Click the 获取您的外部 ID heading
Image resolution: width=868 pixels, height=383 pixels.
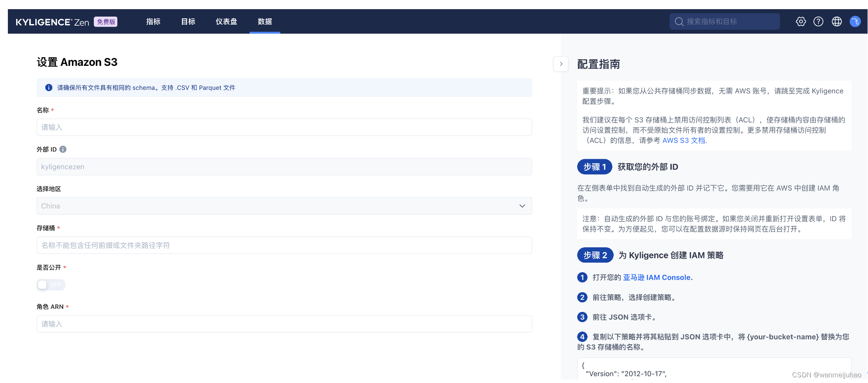coord(648,167)
